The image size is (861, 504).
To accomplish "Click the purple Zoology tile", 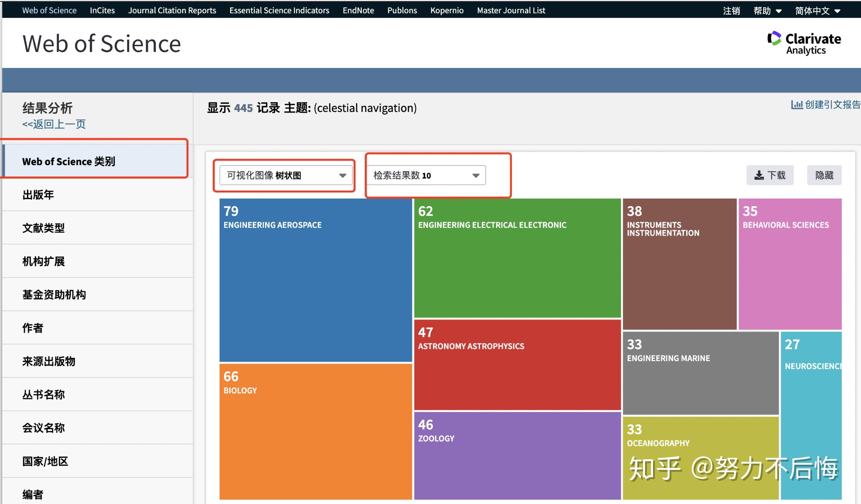I will coord(517,456).
